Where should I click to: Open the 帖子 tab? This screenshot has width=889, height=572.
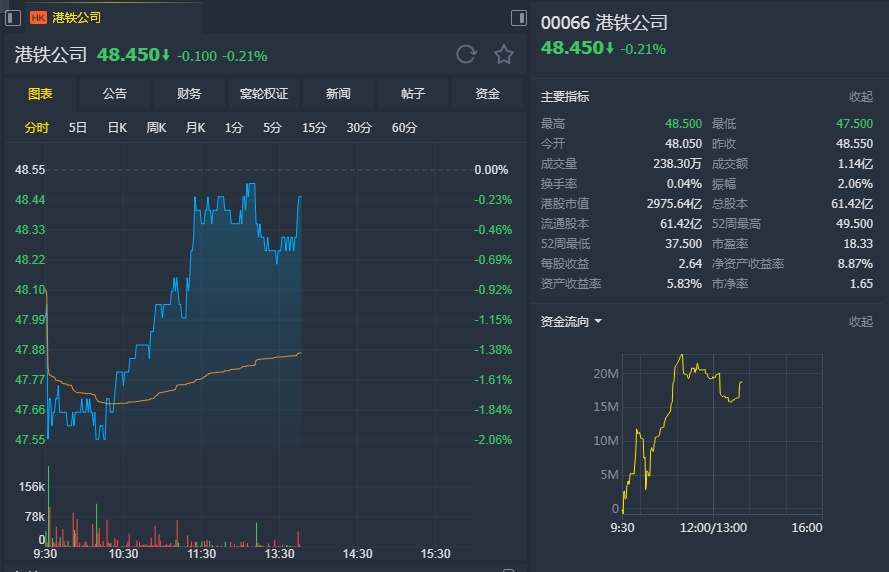coord(413,94)
